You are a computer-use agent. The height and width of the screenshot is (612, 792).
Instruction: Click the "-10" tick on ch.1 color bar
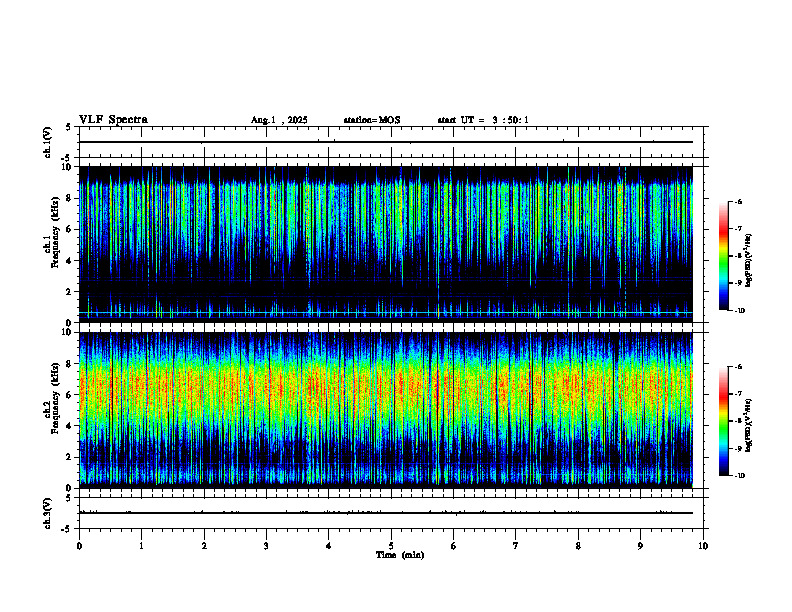coord(740,311)
